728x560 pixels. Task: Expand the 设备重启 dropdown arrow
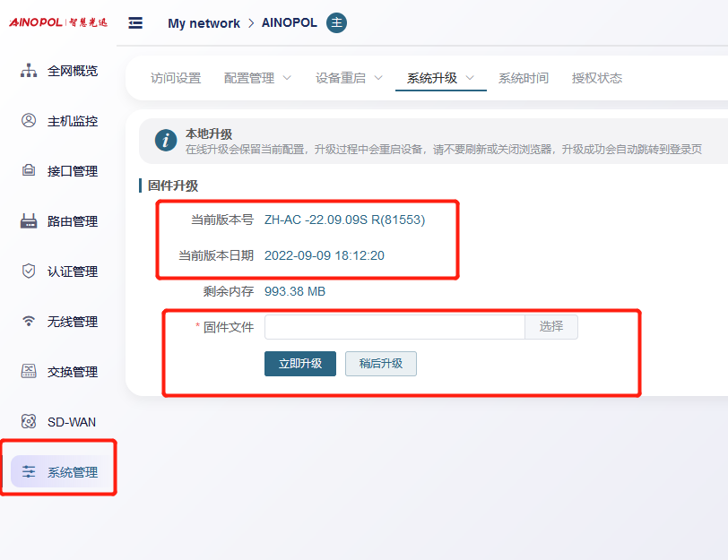click(x=378, y=78)
